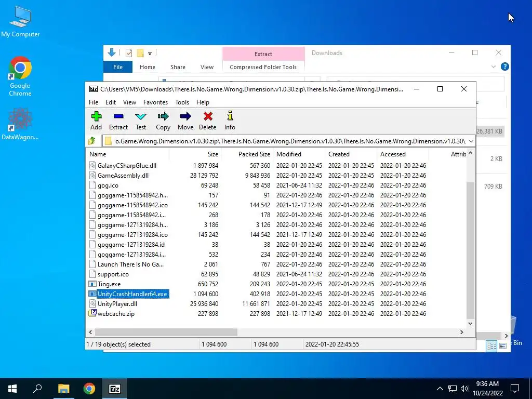Open the 7-Zip Tools menu

pyautogui.click(x=182, y=102)
